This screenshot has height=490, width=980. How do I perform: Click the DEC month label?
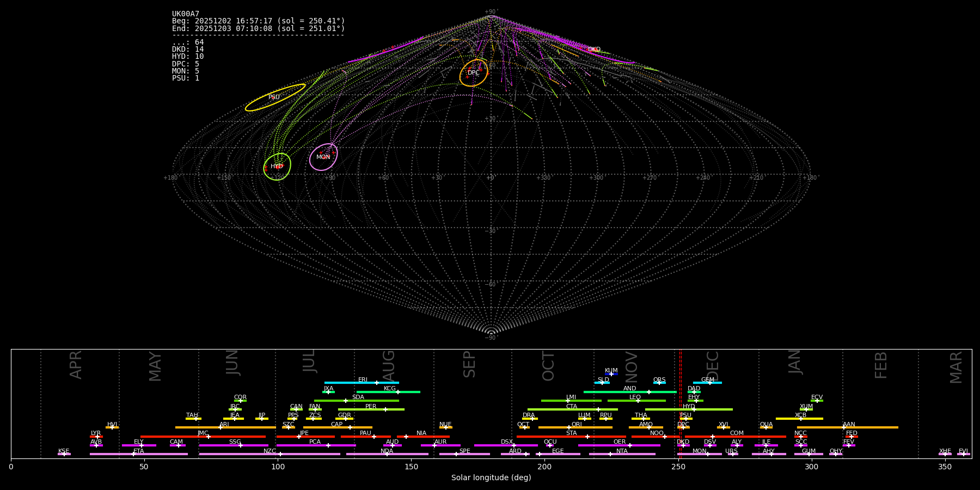(x=713, y=366)
